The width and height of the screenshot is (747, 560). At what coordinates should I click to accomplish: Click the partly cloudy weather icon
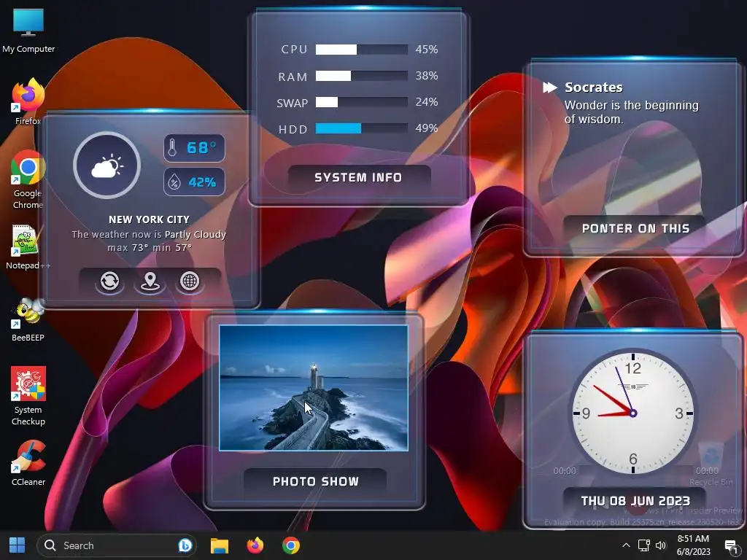point(107,166)
